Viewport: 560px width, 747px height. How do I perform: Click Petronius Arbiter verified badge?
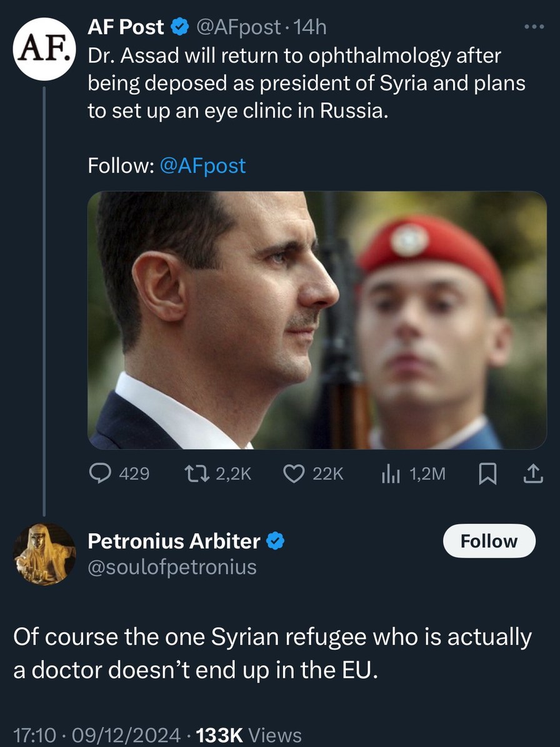(275, 541)
